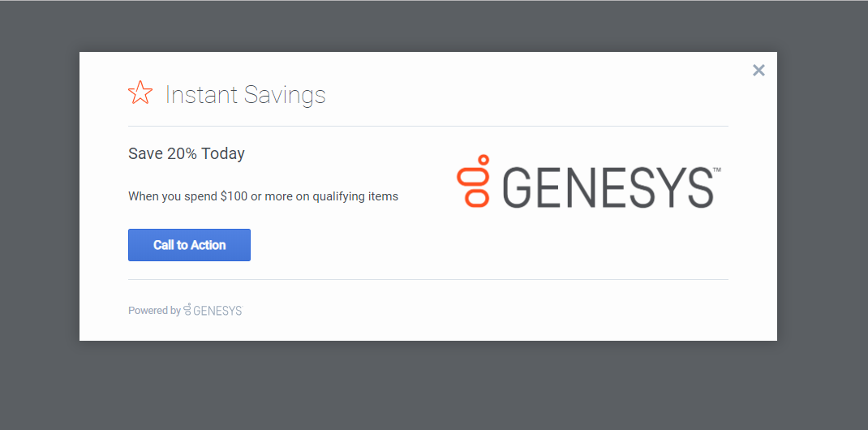This screenshot has height=430, width=868.
Task: Click the dark backdrop below the dialog
Action: tap(430, 386)
